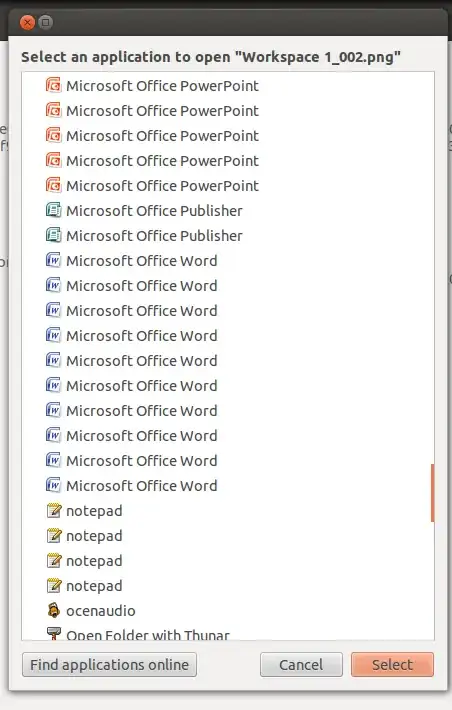Pick the second Microsoft Office PowerPoint entry
The height and width of the screenshot is (710, 452).
point(228,110)
